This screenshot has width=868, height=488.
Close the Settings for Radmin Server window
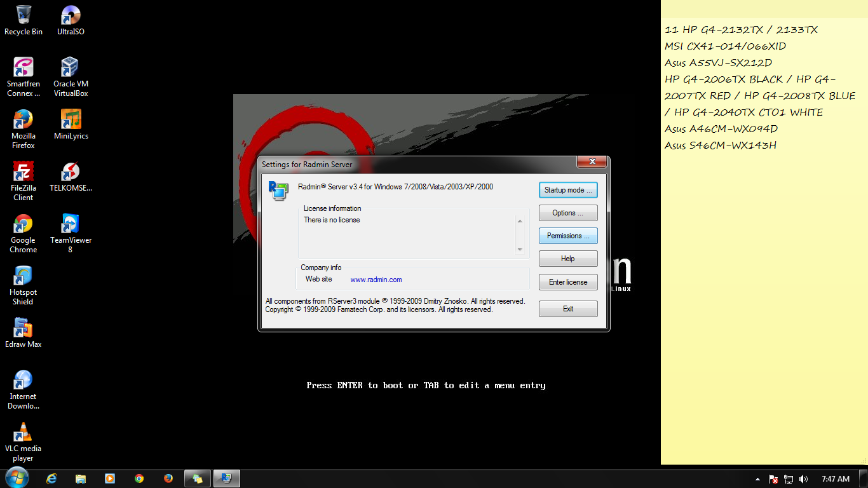pos(592,163)
